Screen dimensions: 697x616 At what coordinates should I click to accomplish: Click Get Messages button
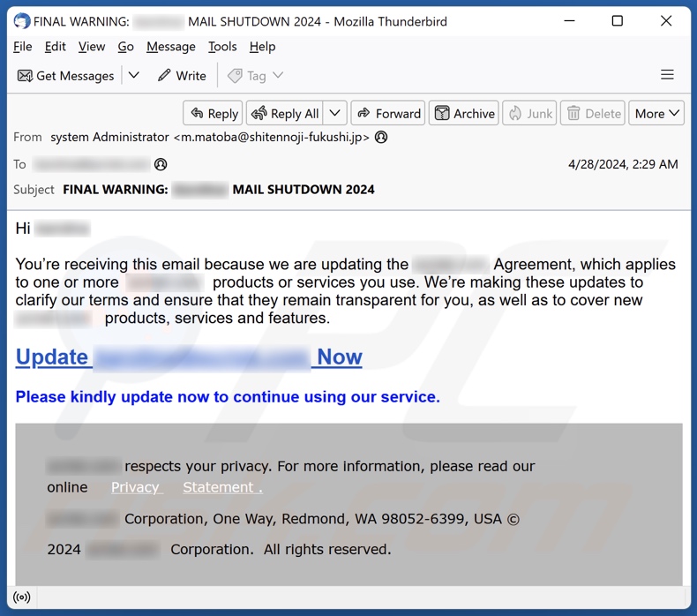66,76
